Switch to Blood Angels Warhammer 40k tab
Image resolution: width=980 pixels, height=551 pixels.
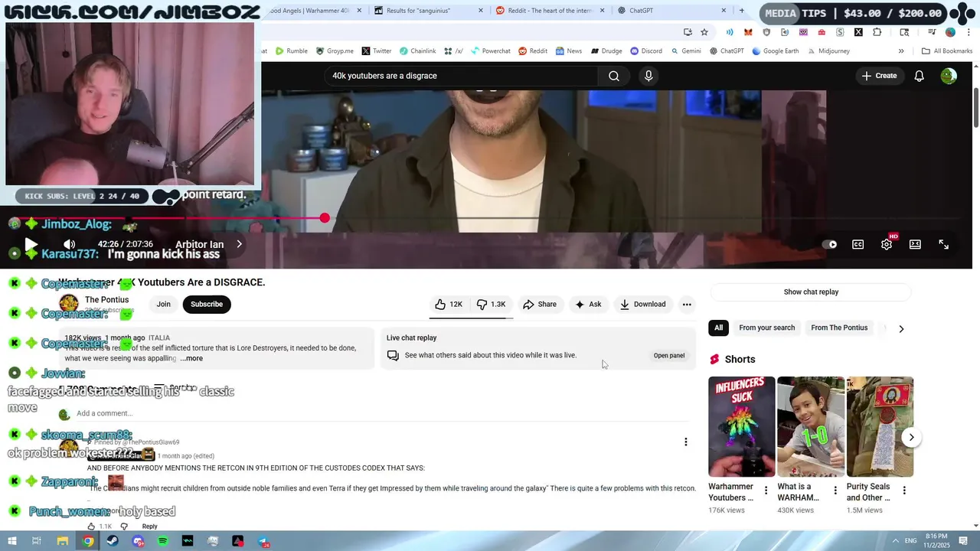pyautogui.click(x=314, y=11)
